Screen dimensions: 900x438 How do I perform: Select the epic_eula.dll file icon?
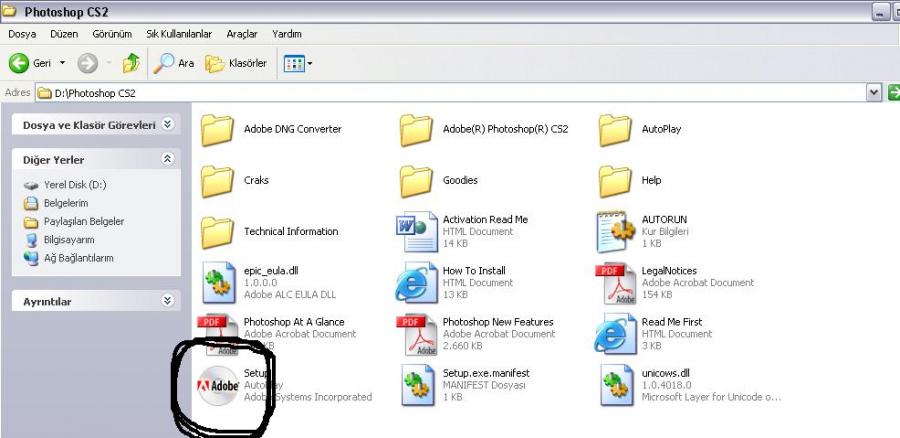(218, 282)
